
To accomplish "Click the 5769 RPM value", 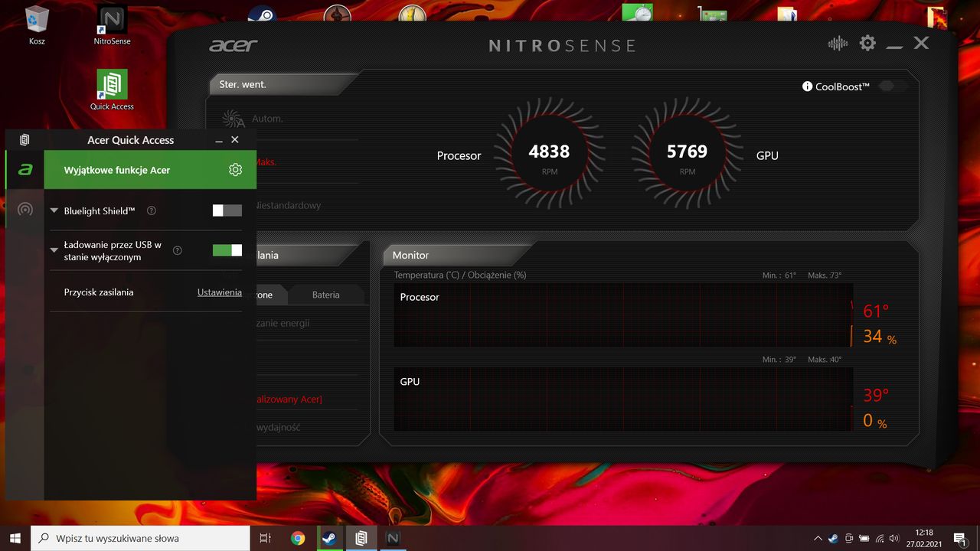I will [x=687, y=152].
